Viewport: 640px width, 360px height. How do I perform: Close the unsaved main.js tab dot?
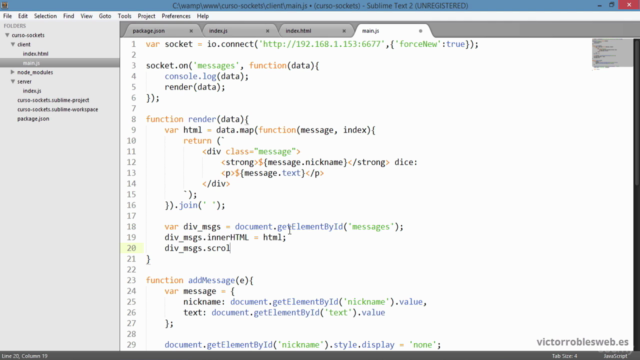click(x=420, y=31)
